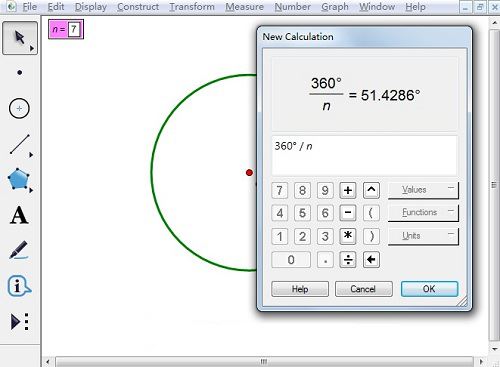Select the Straightedge segment tool

point(20,145)
